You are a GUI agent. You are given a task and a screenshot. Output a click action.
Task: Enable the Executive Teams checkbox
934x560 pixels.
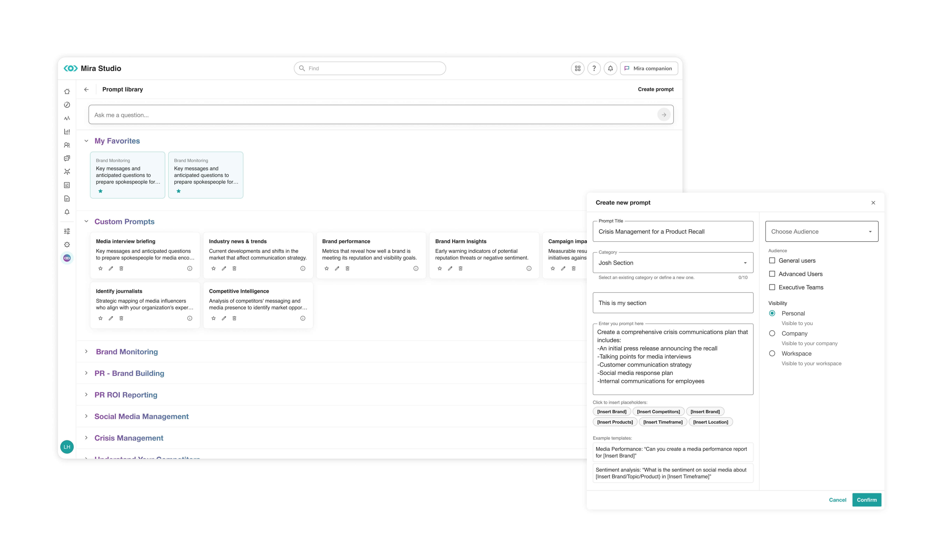[x=772, y=287]
